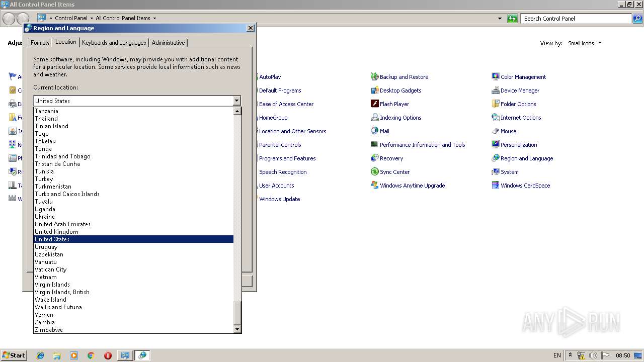Click the Indexing Options icon
644x362 pixels.
[374, 118]
